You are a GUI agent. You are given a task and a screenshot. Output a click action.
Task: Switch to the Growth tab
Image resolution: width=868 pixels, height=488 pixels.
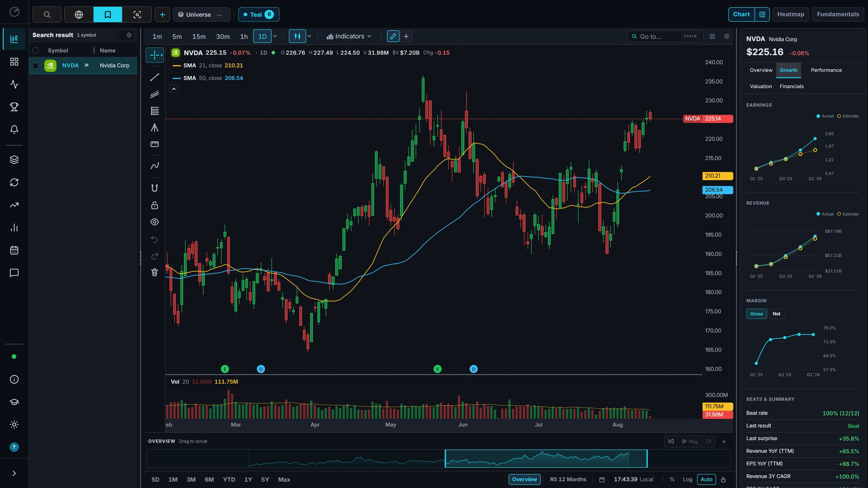coord(788,70)
